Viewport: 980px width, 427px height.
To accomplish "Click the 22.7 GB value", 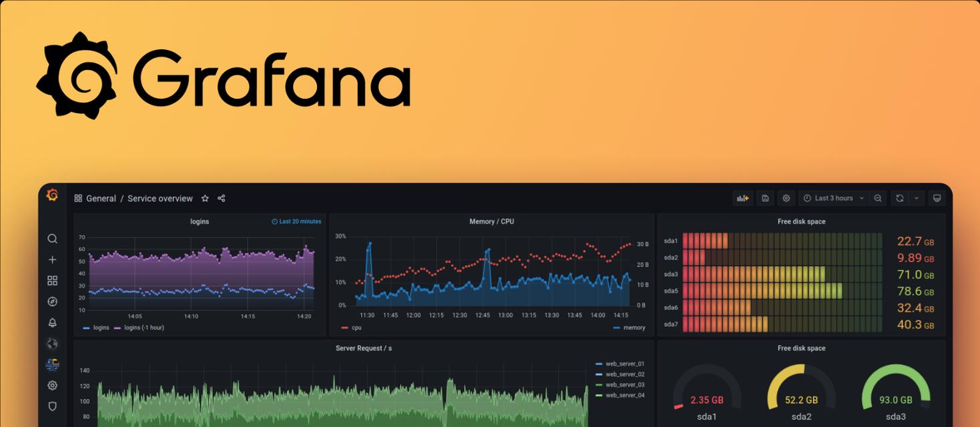I will tap(915, 242).
